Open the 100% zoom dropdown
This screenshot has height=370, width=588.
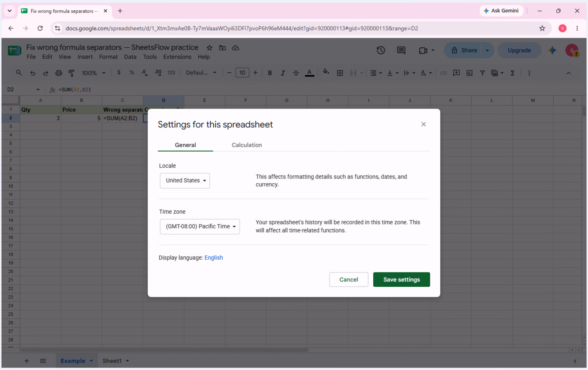[x=93, y=73]
